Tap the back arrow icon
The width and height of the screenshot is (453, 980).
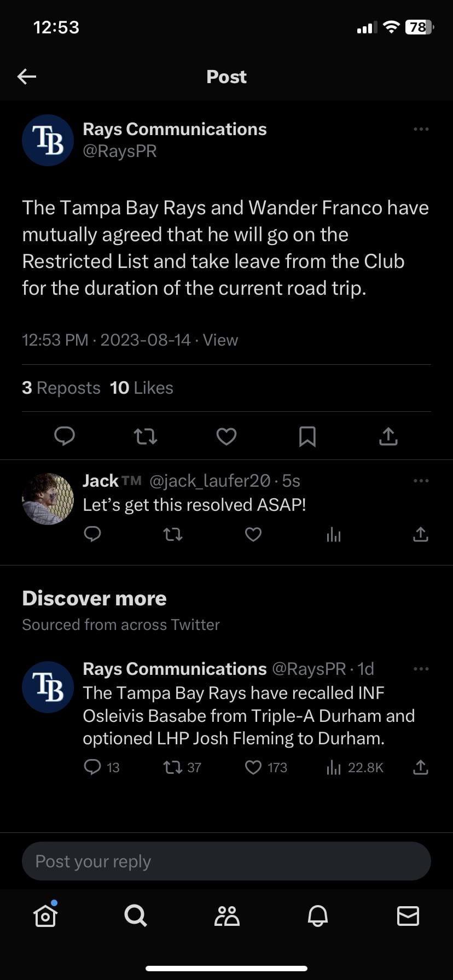point(27,77)
